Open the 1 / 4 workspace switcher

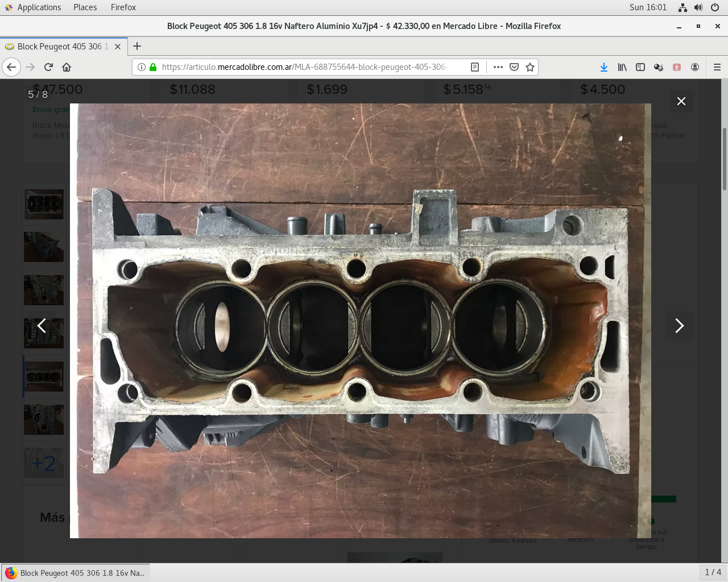pos(713,572)
